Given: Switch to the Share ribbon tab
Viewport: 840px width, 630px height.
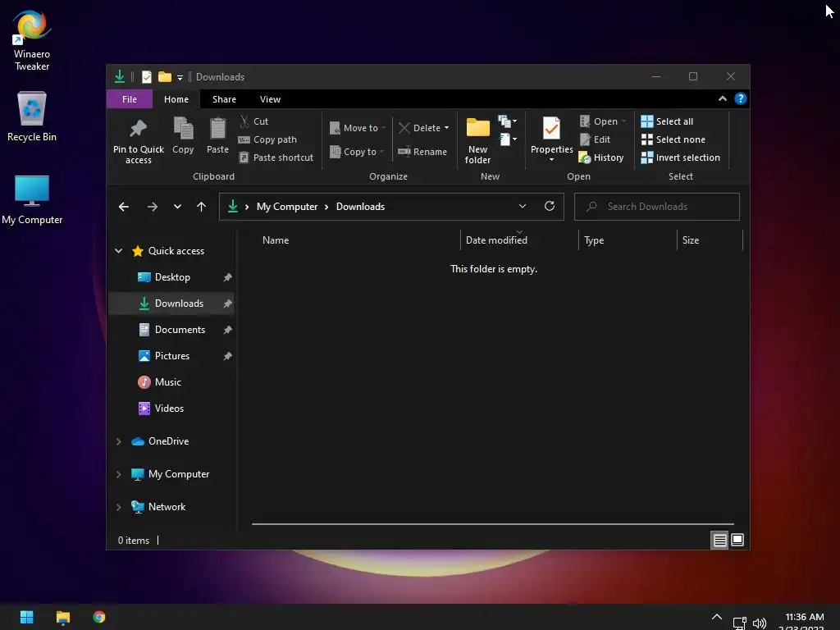Looking at the screenshot, I should (x=224, y=99).
